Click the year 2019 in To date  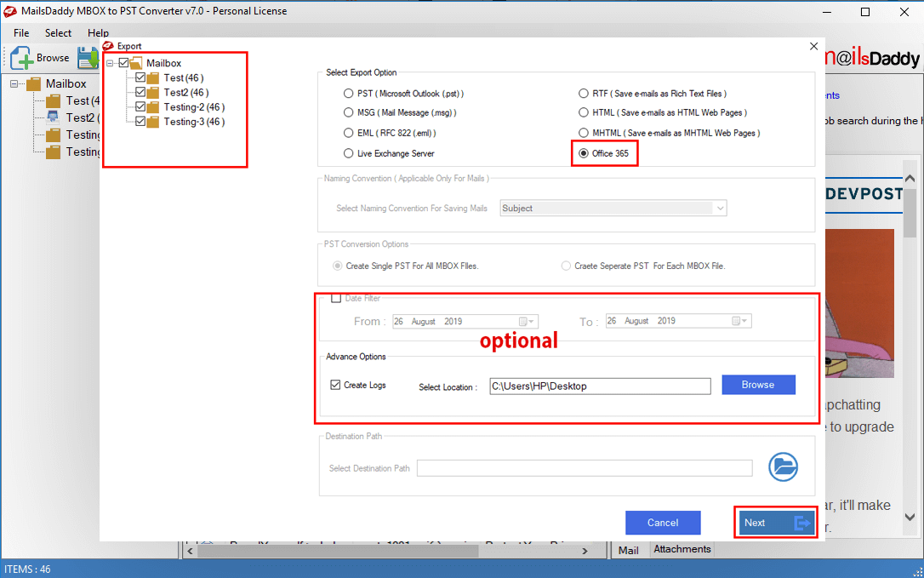(666, 321)
